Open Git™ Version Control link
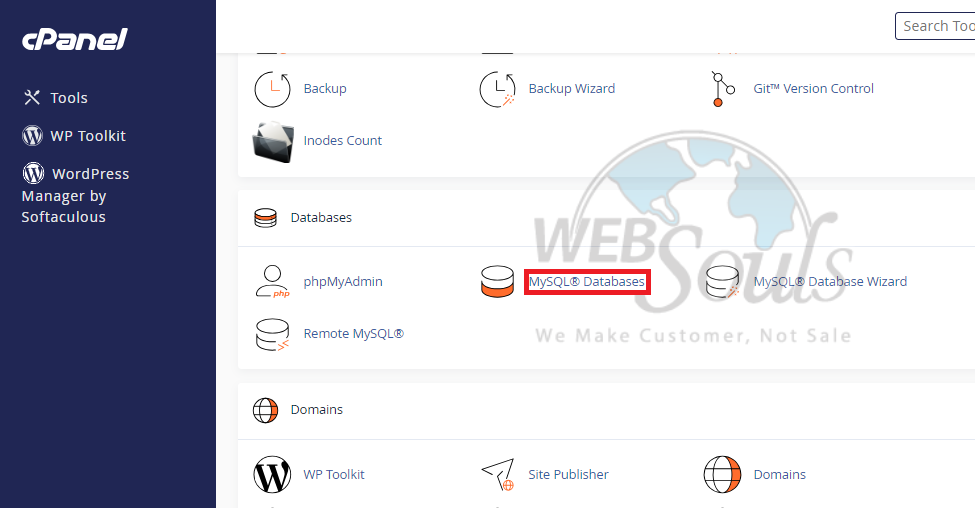 [x=813, y=89]
